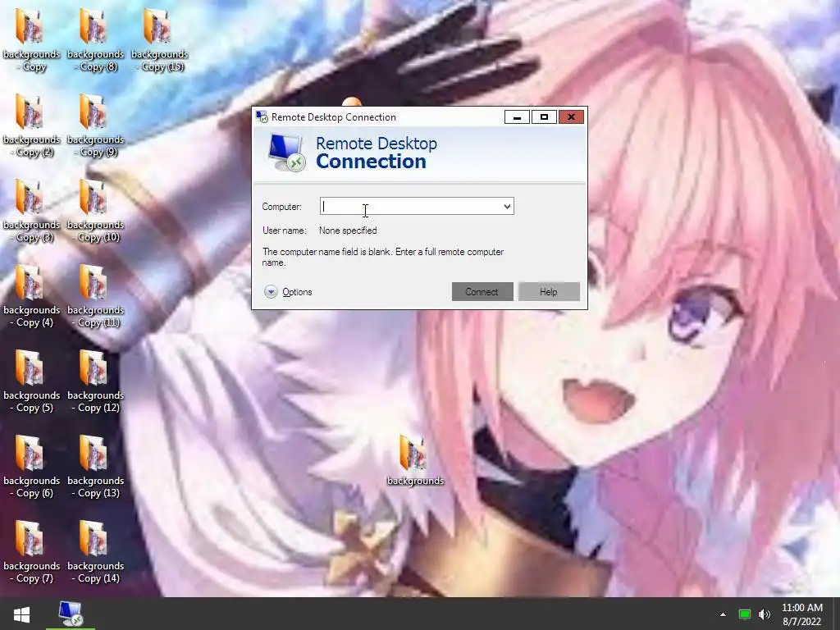Click the Remote Desktop monitor banner icon

[x=287, y=153]
